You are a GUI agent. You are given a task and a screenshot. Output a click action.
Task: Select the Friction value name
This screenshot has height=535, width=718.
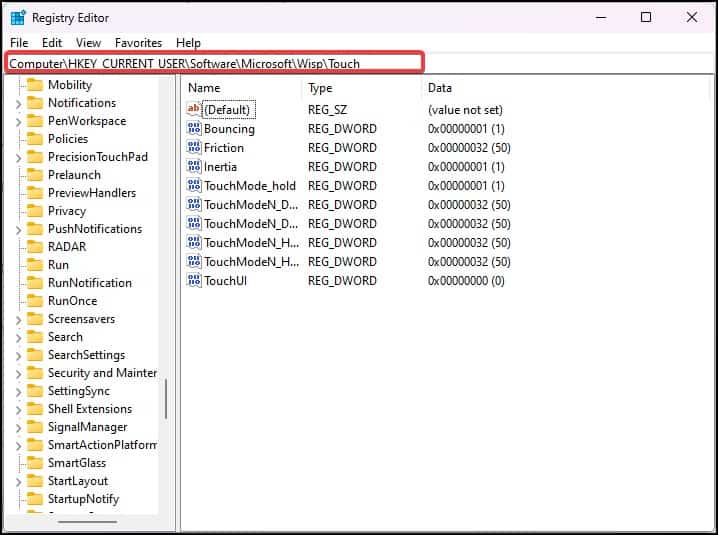[x=223, y=147]
